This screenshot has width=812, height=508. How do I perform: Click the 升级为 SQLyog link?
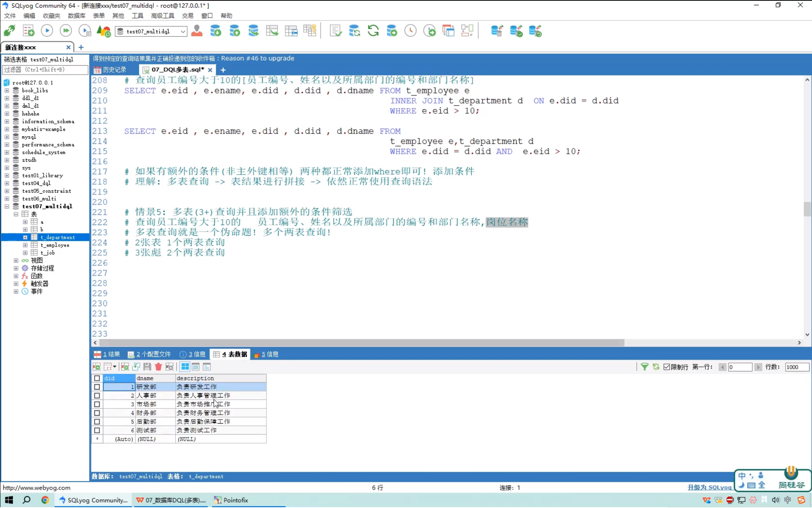[x=710, y=488]
